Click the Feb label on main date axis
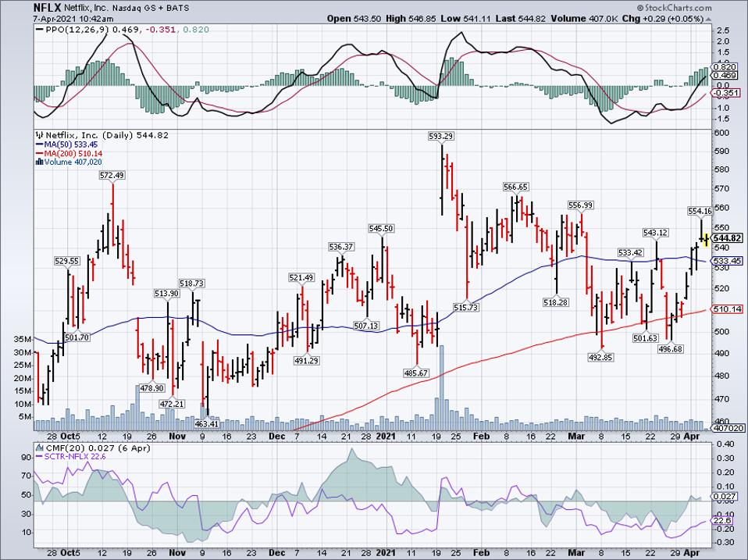This screenshot has height=560, width=748. [481, 436]
